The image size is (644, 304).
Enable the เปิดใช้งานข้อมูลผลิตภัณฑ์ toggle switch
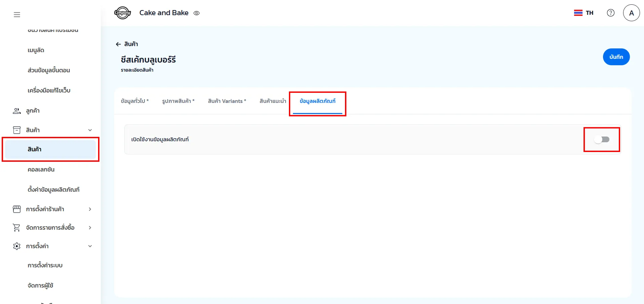pos(601,139)
